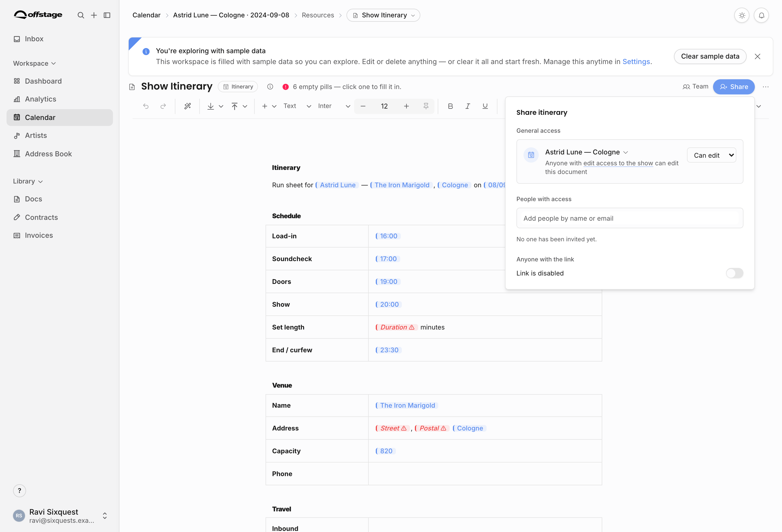This screenshot has height=532, width=782.
Task: Click Clear sample data button
Action: tap(710, 56)
